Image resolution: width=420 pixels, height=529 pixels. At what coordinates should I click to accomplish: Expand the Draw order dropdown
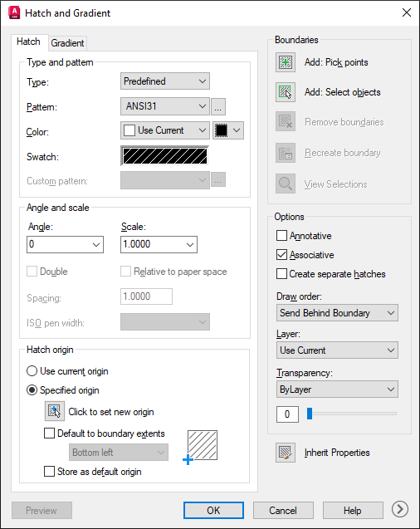click(337, 313)
